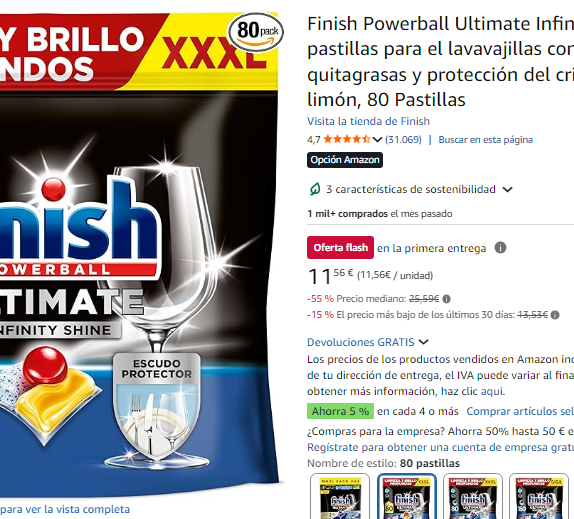
Task: Click the main Finish product image
Action: (x=137, y=253)
